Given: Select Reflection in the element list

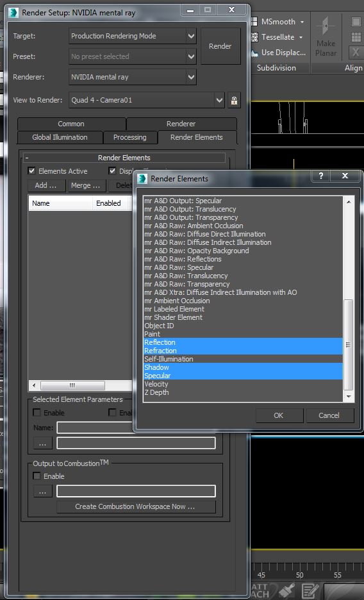Looking at the screenshot, I should 243,342.
